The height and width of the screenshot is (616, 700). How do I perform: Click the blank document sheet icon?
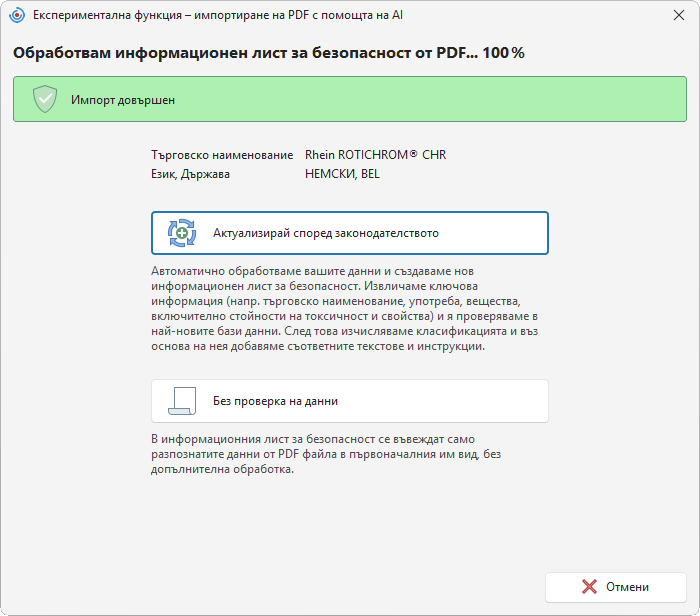[182, 401]
